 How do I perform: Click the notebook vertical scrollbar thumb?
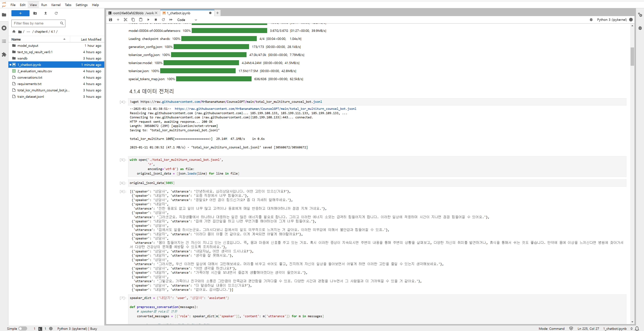tap(632, 56)
